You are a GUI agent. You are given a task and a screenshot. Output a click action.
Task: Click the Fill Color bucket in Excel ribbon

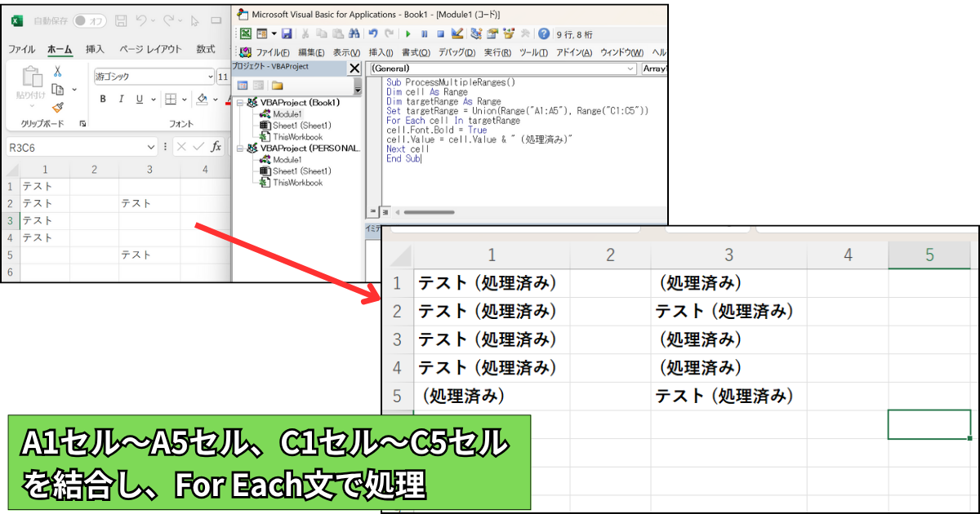click(203, 100)
